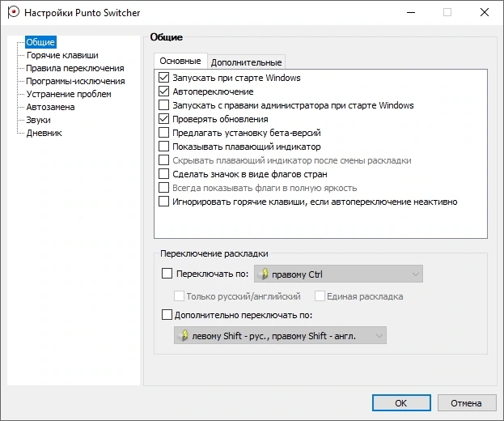The height and width of the screenshot is (421, 504).
Task: Check Сделать значок в виде флагов стран
Action: [x=164, y=174]
